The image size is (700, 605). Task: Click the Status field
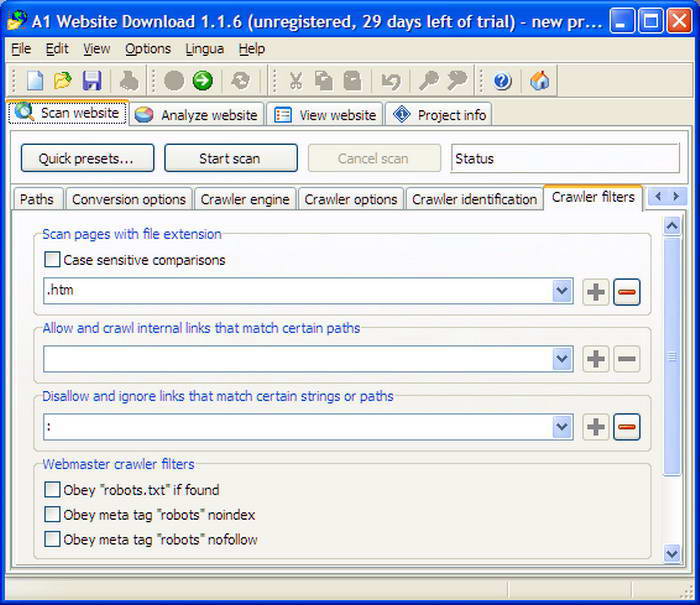[x=565, y=158]
